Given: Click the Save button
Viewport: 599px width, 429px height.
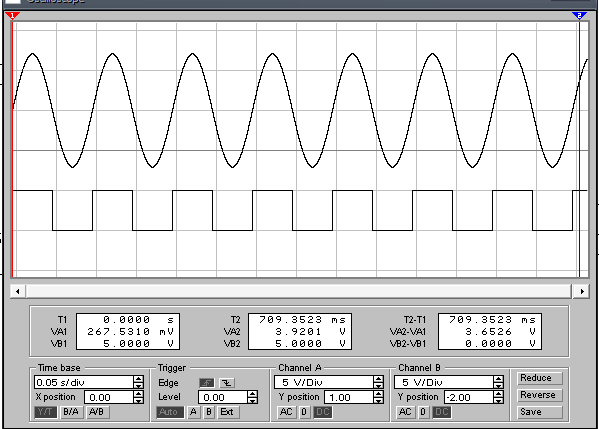Looking at the screenshot, I should [539, 412].
